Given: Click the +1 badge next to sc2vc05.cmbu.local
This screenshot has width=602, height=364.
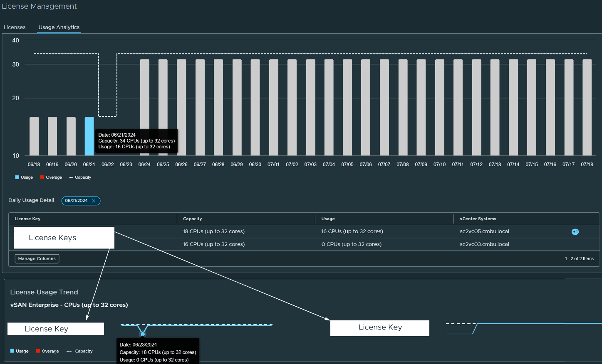Looking at the screenshot, I should 575,231.
